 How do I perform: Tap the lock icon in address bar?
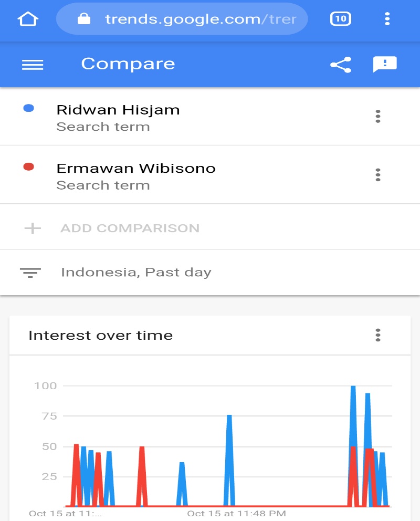(x=83, y=19)
